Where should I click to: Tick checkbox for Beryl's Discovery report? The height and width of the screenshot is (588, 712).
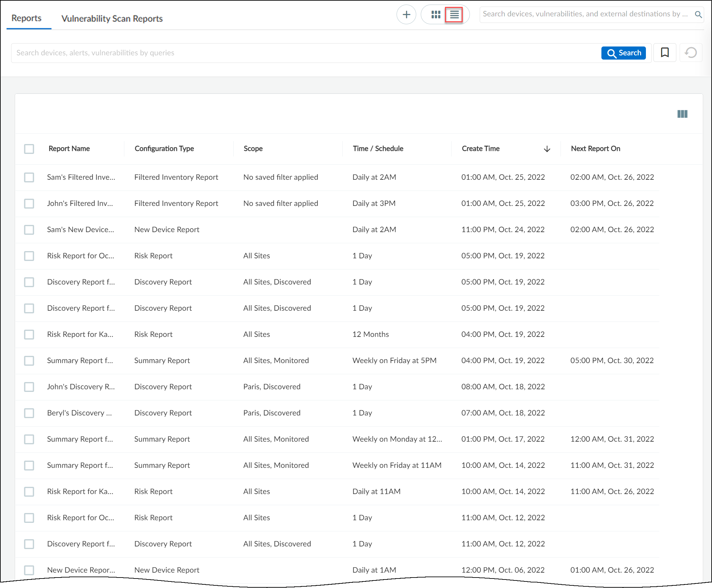[29, 413]
